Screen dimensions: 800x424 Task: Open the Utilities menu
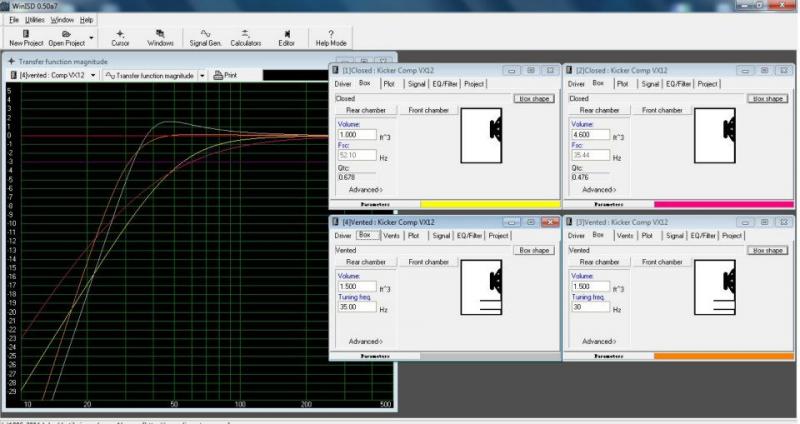(35, 19)
